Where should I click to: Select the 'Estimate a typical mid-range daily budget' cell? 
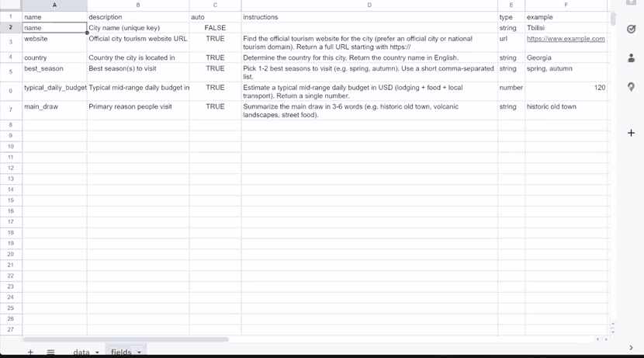369,91
